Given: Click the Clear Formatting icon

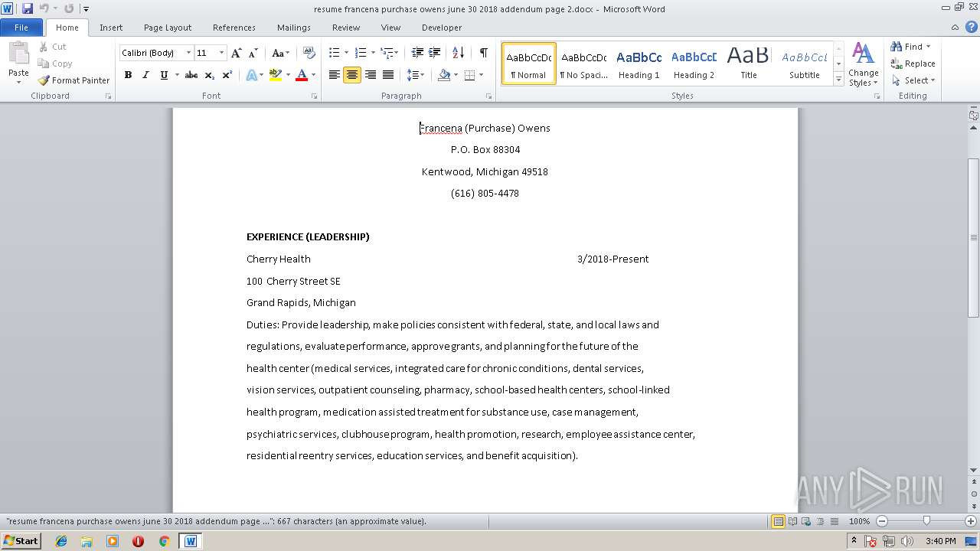Looking at the screenshot, I should pyautogui.click(x=309, y=53).
